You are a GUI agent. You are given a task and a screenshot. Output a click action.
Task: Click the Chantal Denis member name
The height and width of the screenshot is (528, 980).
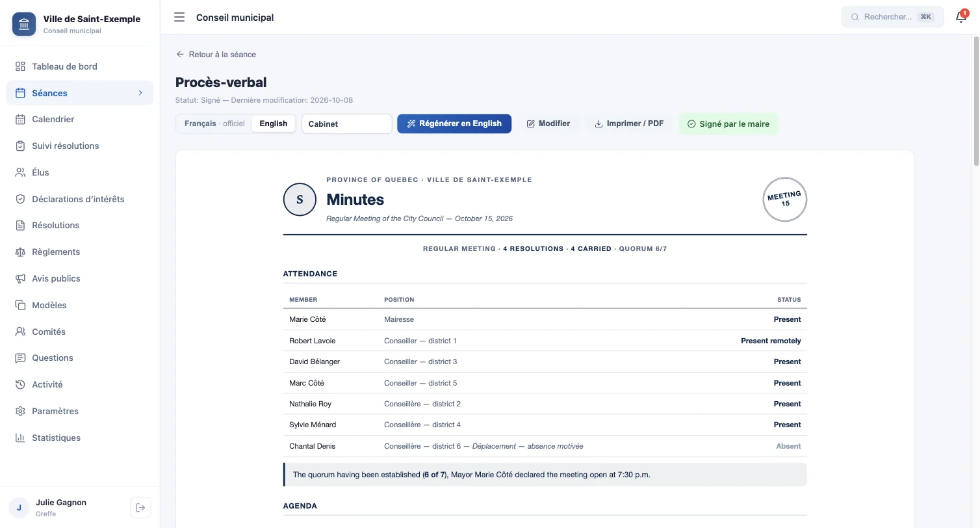click(x=313, y=446)
